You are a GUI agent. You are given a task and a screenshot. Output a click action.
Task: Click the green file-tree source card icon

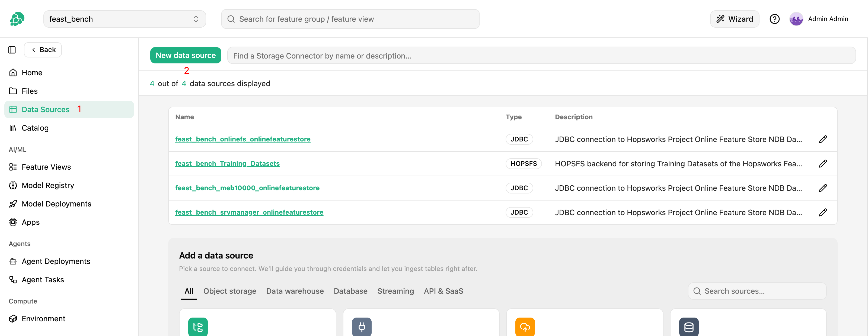pyautogui.click(x=198, y=327)
